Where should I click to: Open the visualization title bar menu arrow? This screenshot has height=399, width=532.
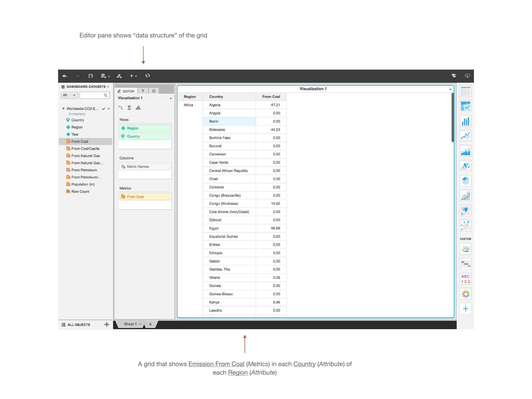point(450,89)
